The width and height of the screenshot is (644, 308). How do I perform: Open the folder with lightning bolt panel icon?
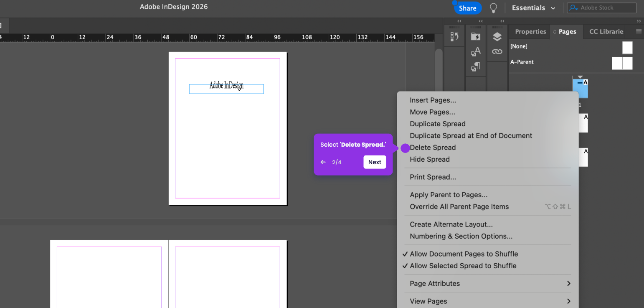(476, 36)
